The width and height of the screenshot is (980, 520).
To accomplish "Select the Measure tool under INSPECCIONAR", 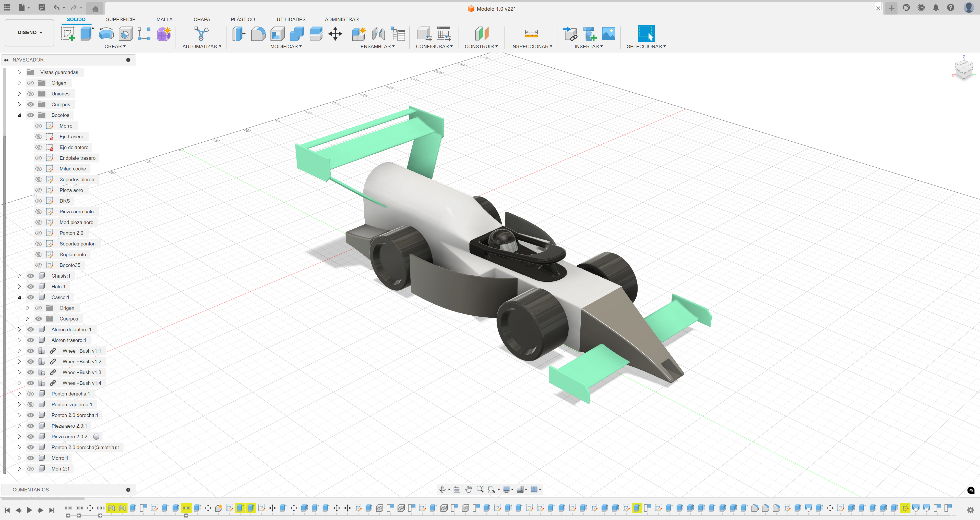I will pos(531,33).
